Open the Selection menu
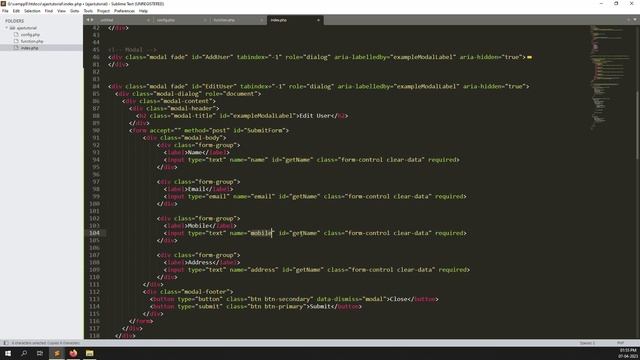Viewport: 640px width, 360px height. coord(32,11)
